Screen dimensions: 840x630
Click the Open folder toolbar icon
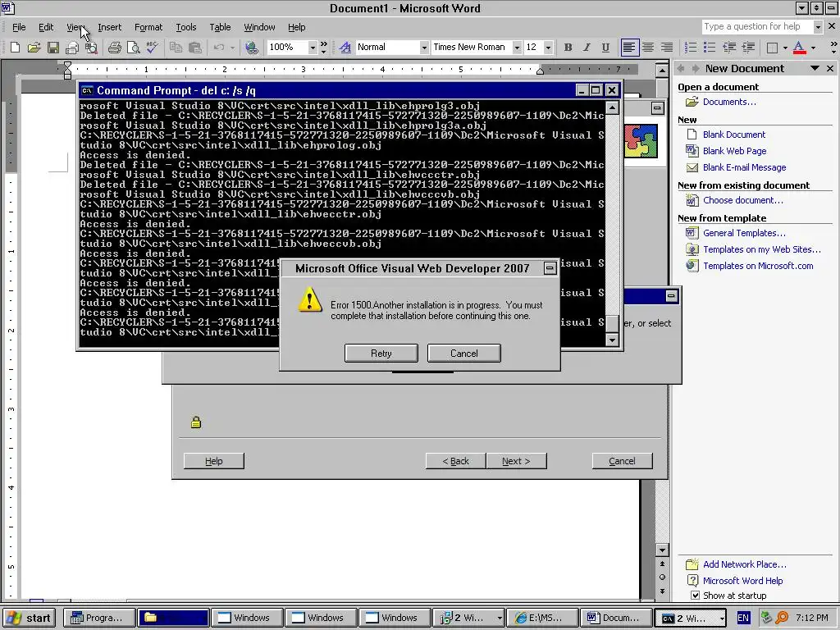point(34,48)
